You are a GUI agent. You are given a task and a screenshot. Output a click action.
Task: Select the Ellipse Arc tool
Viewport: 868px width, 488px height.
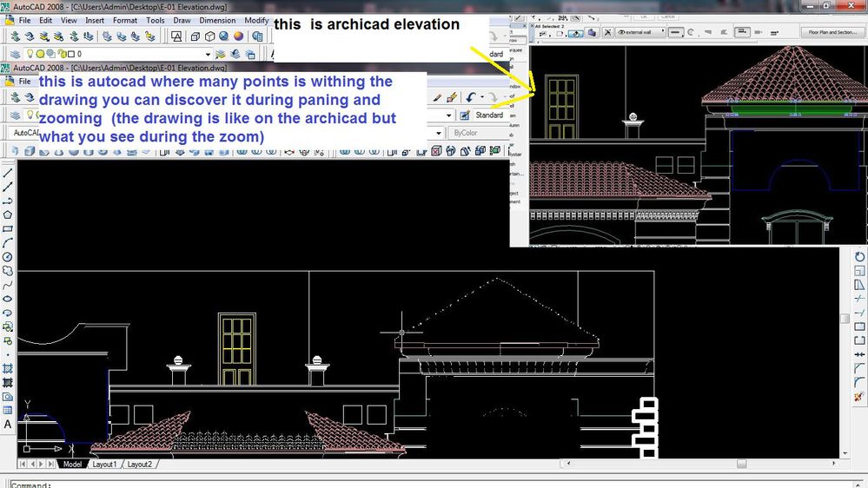coord(8,313)
